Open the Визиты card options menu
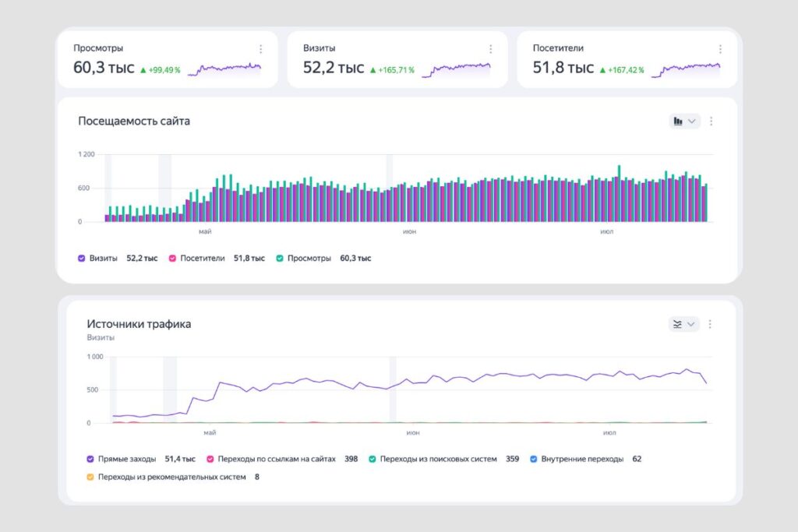Image resolution: width=798 pixels, height=532 pixels. pos(491,49)
